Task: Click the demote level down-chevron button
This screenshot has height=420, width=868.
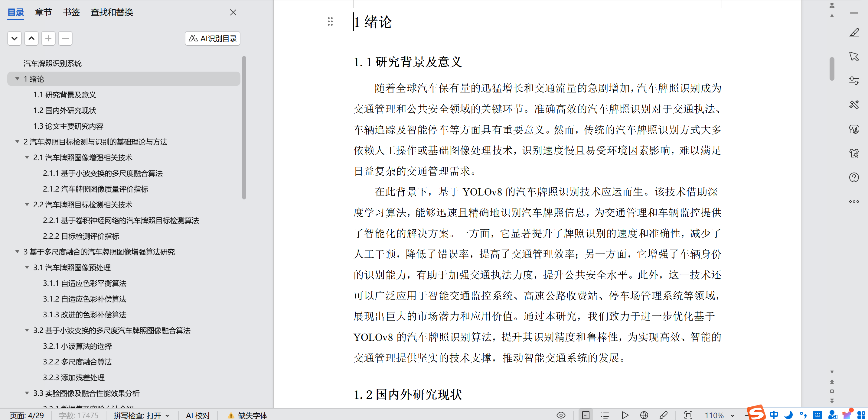Action: (15, 38)
